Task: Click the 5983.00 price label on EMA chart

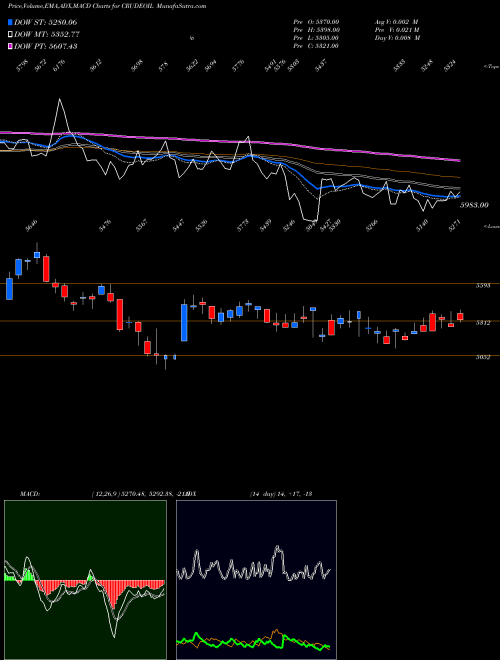Action: (x=474, y=205)
